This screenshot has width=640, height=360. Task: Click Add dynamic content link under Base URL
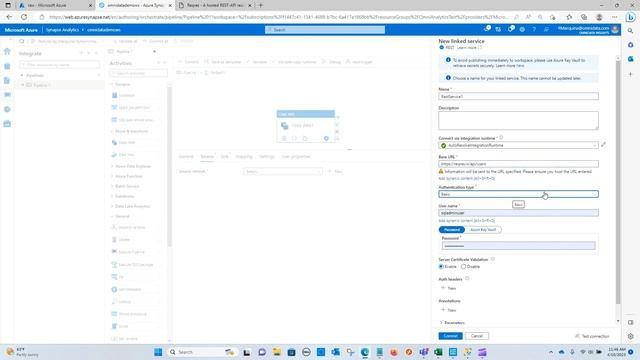[467, 178]
